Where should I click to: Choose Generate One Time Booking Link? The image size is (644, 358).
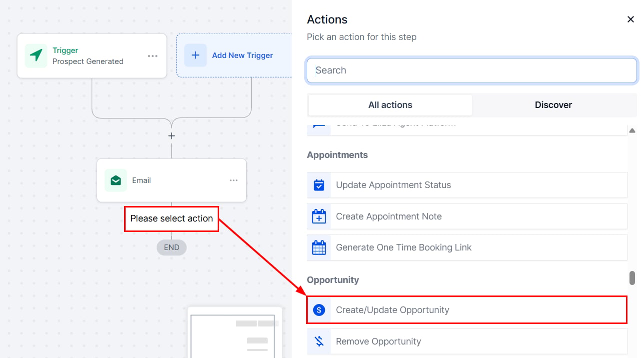click(467, 247)
